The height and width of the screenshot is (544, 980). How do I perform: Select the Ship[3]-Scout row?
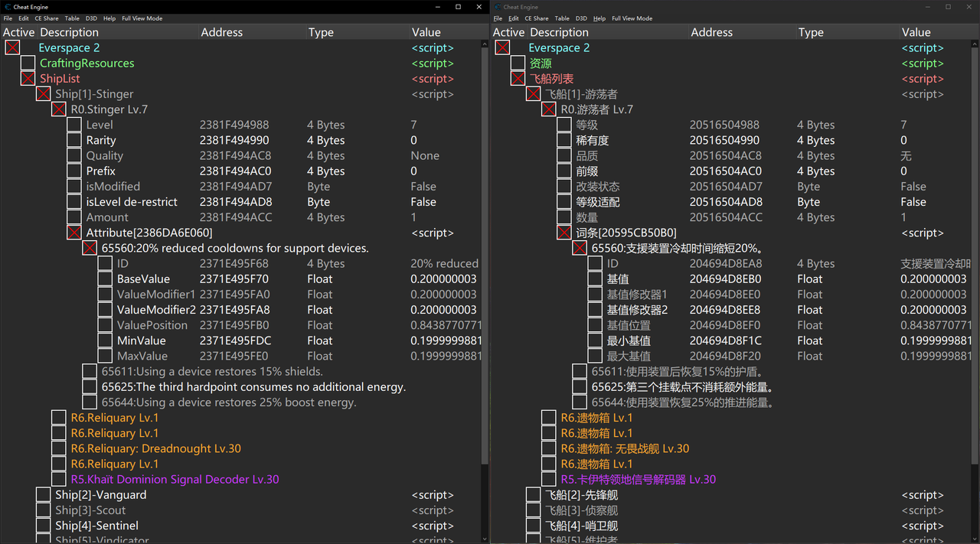[90, 510]
